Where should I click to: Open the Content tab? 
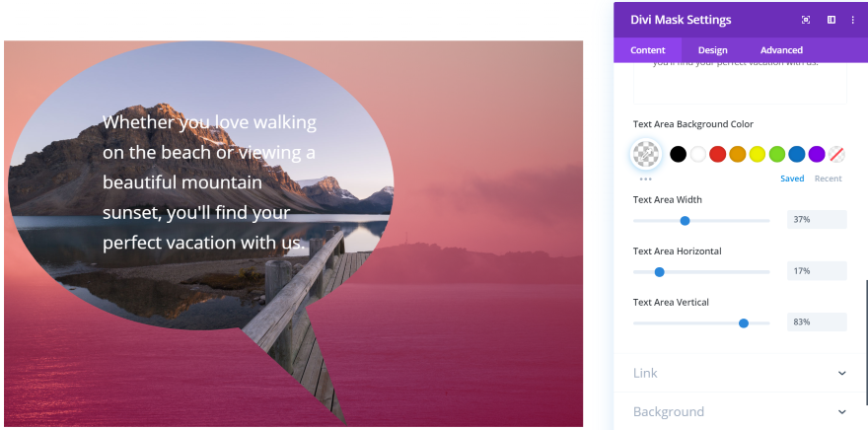(648, 50)
